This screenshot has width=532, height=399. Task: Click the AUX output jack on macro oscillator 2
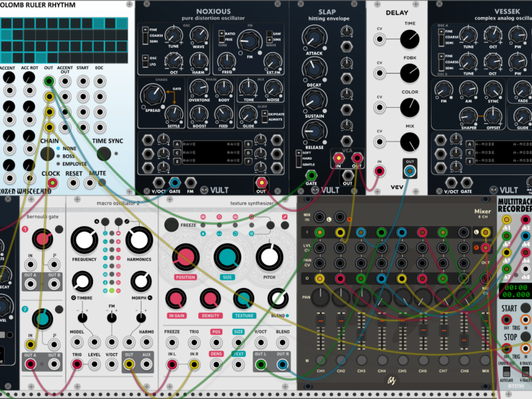click(x=146, y=364)
